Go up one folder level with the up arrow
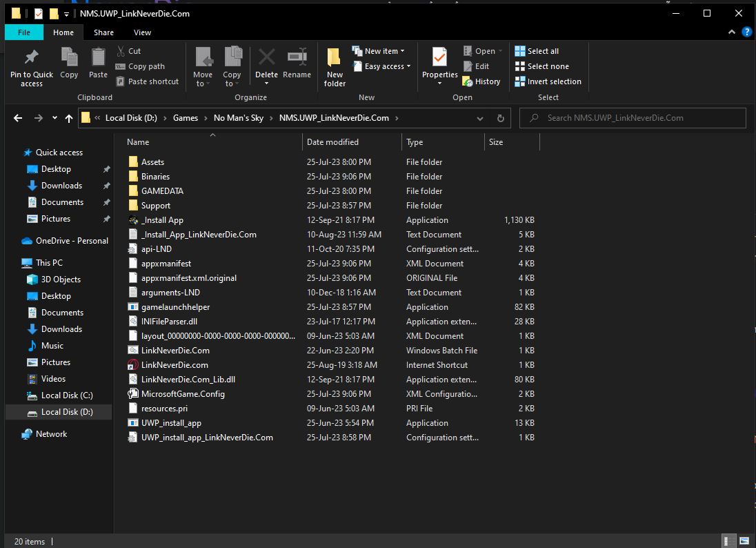 coord(69,118)
